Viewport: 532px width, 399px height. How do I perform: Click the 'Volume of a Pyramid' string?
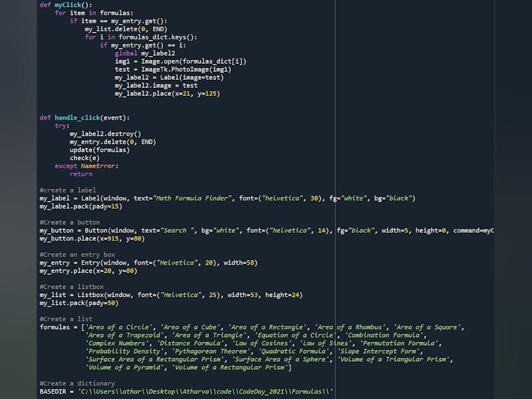(x=124, y=368)
